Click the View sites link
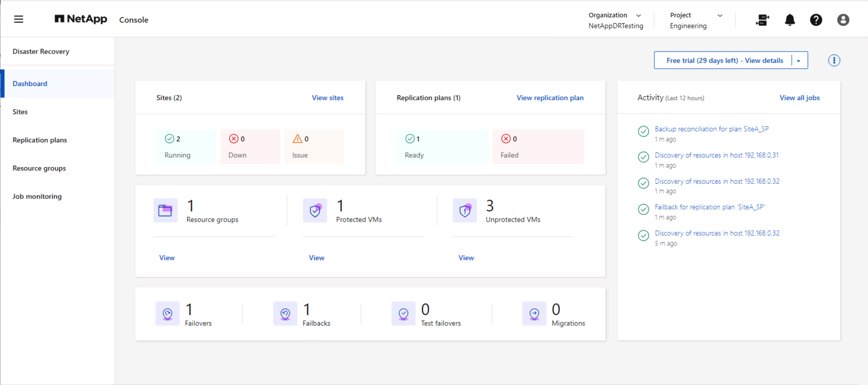 (x=327, y=98)
